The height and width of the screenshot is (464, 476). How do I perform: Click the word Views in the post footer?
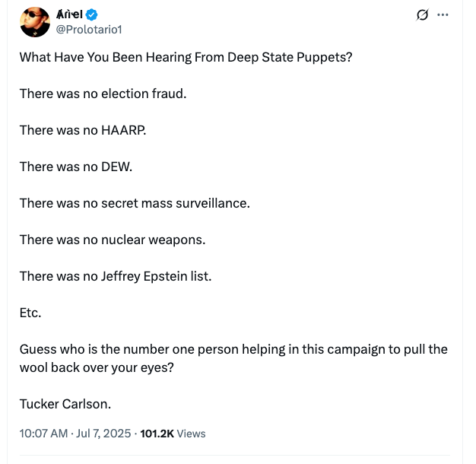coord(192,433)
